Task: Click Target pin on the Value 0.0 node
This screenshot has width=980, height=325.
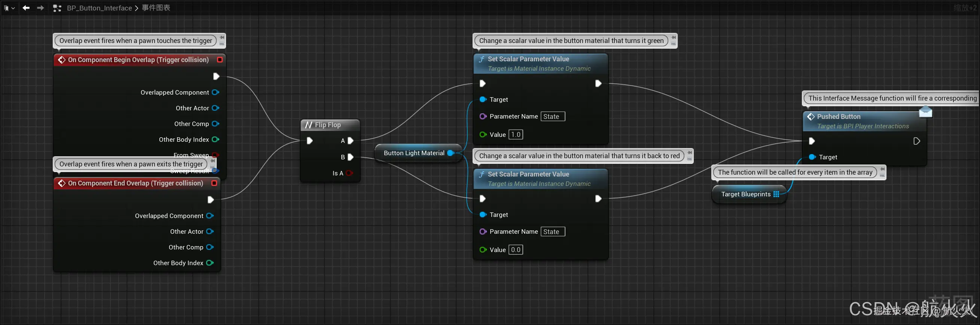Action: click(483, 215)
